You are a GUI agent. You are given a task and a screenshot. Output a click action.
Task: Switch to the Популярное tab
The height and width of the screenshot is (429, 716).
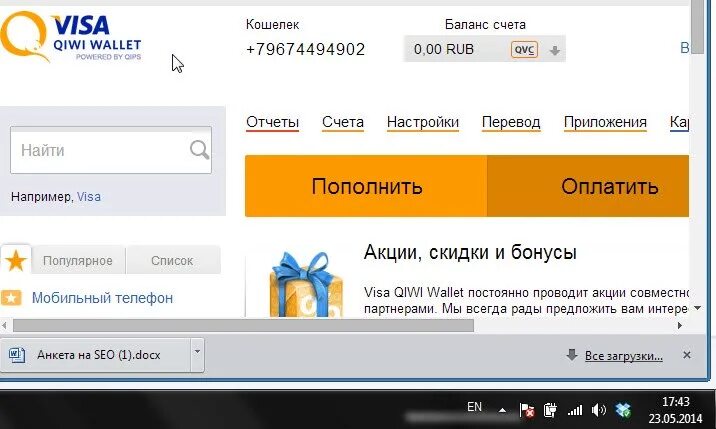tap(78, 260)
